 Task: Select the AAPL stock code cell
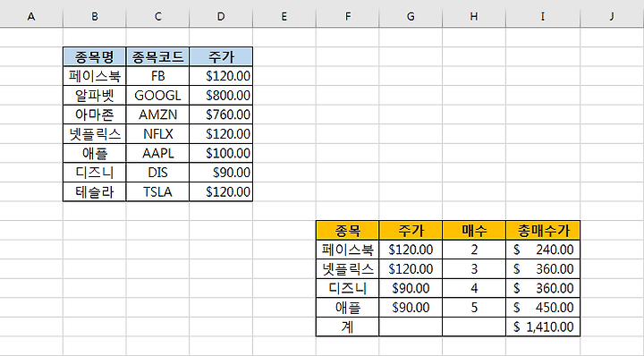[157, 153]
